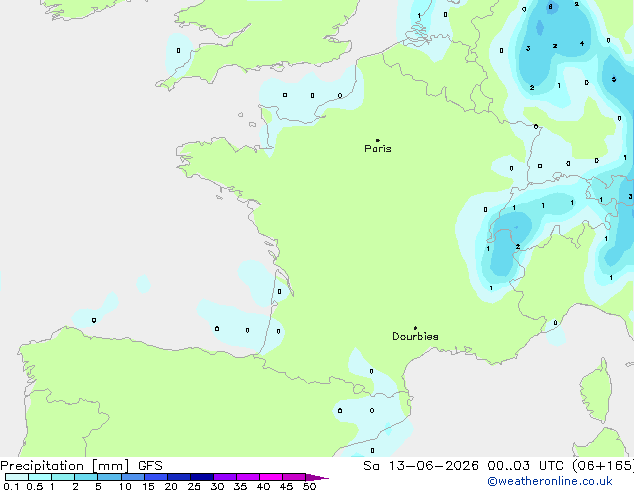
Task: Click the legend label '30'
Action: pyautogui.click(x=217, y=486)
